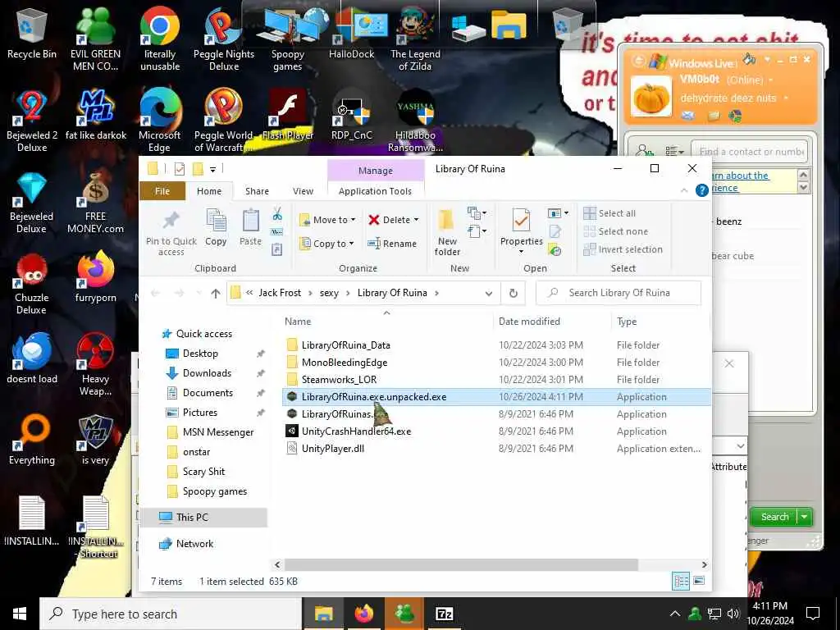Open Bejeweled Deluxe desktop shortcut

pos(32,203)
